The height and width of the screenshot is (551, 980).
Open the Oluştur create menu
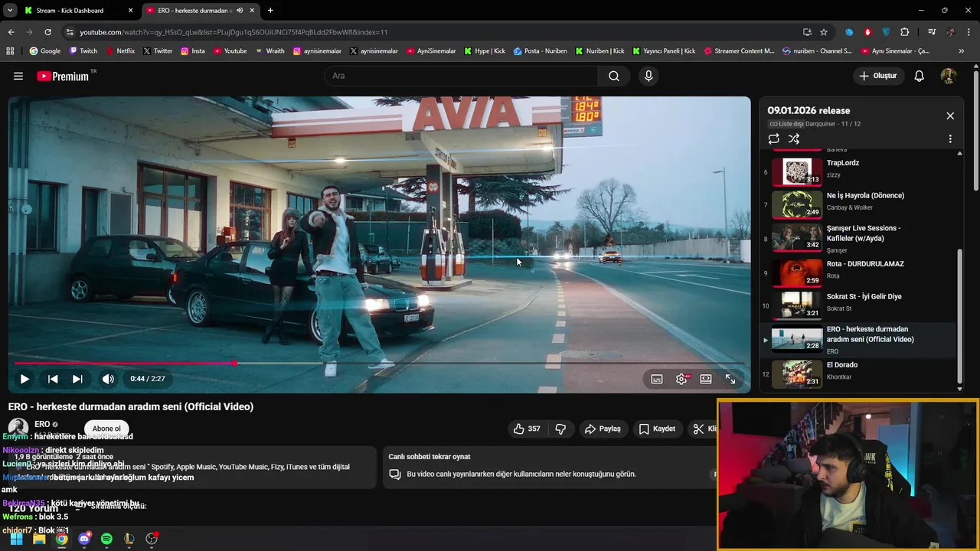[x=878, y=76]
